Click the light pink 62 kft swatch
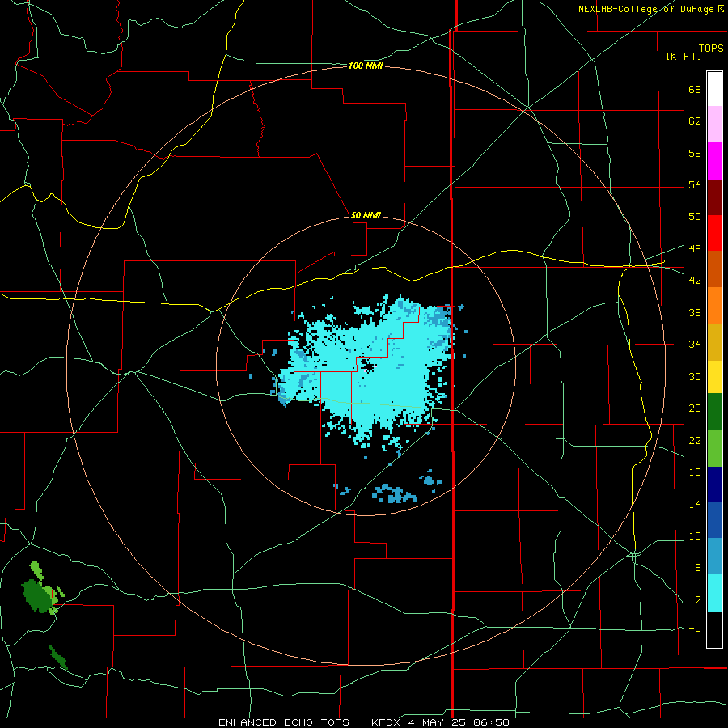 click(714, 124)
